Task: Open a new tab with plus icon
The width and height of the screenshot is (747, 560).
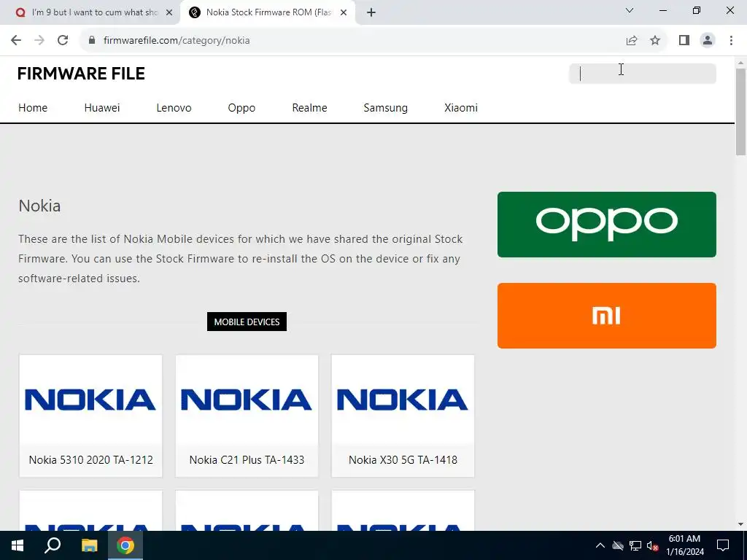Action: (371, 13)
